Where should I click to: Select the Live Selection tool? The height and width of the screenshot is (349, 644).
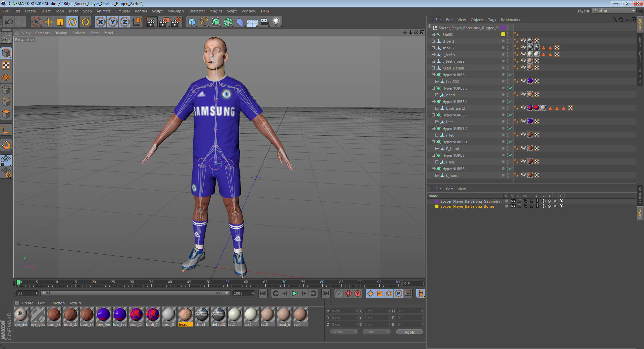point(36,22)
